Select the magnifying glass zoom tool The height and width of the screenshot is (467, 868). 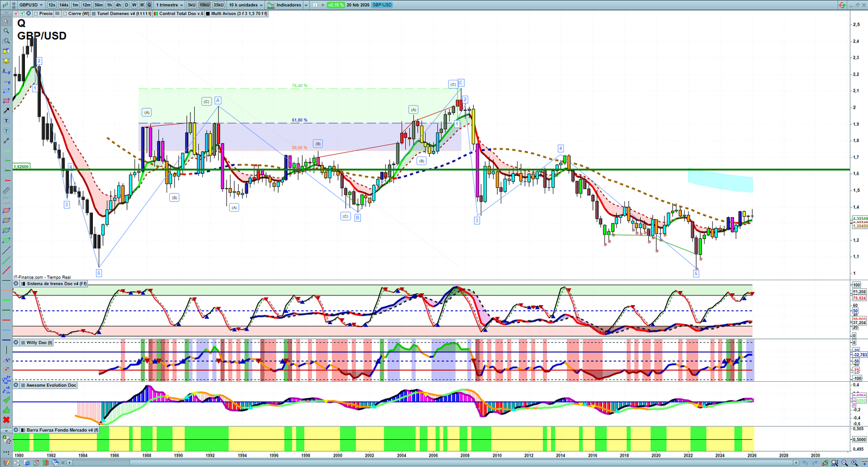point(6,31)
